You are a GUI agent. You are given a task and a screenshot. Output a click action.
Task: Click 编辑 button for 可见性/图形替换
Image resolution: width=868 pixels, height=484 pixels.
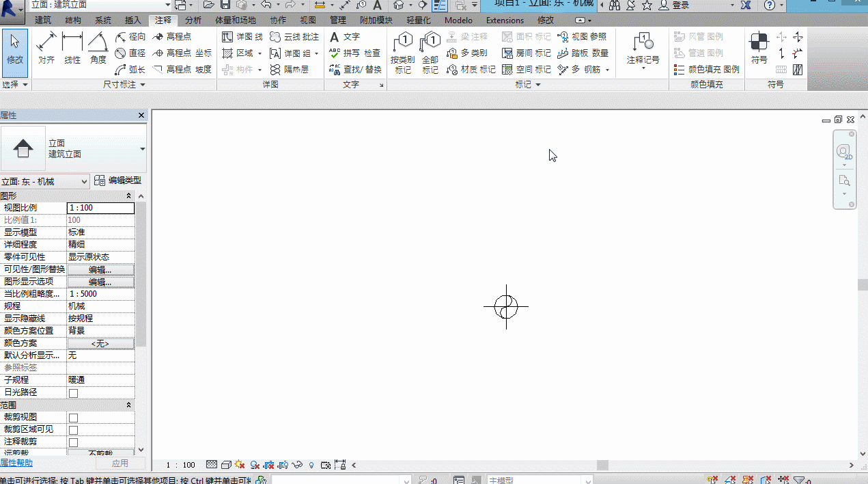[x=100, y=269]
